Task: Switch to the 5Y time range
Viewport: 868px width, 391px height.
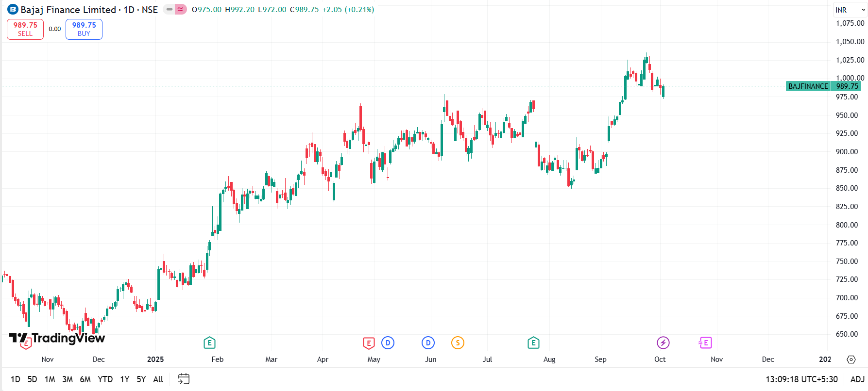Action: pos(141,379)
